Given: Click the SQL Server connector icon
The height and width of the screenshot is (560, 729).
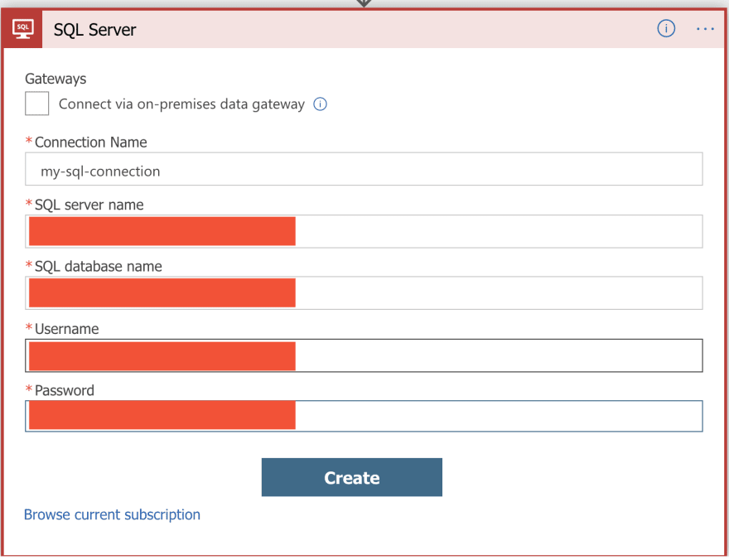Looking at the screenshot, I should 22,29.
